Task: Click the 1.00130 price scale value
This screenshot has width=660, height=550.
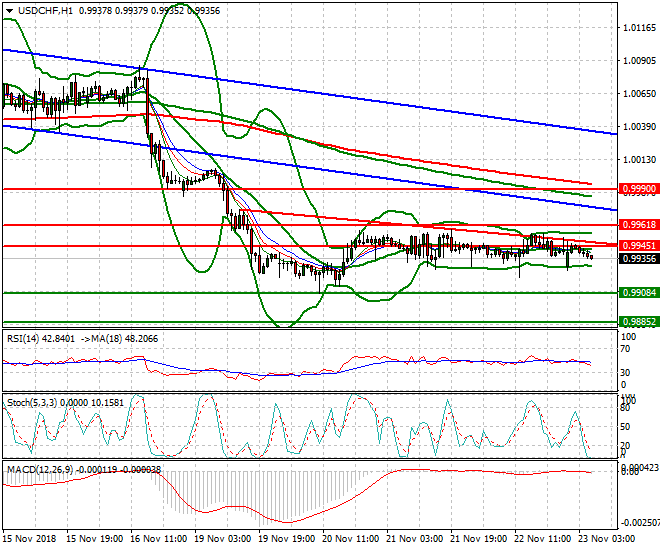Action: (x=639, y=159)
